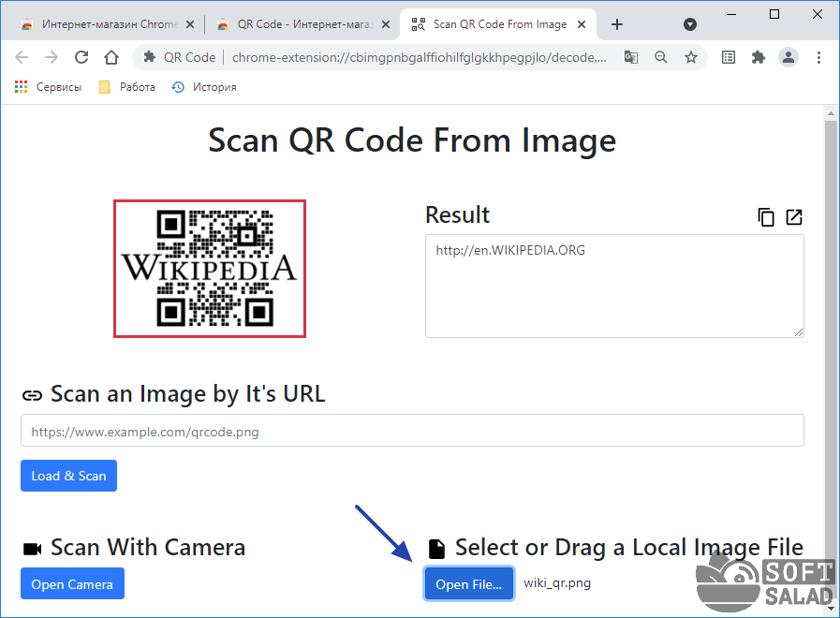Image resolution: width=840 pixels, height=618 pixels.
Task: Focus the image URL input field
Action: click(412, 431)
